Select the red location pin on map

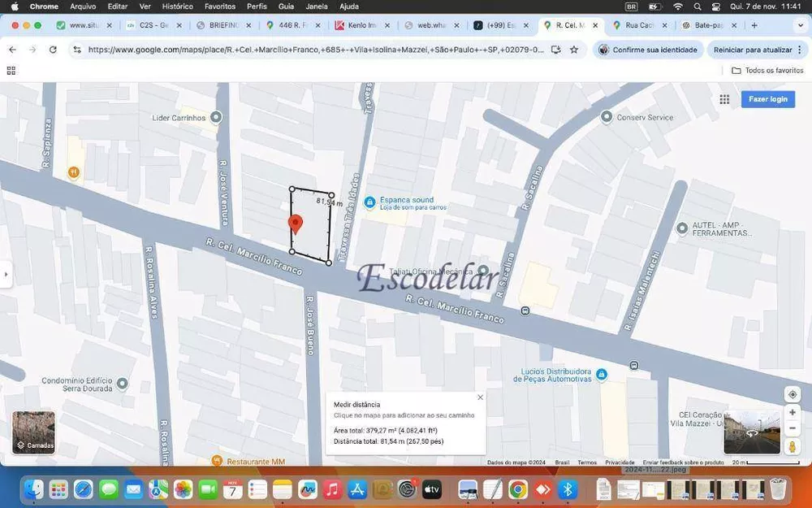tap(296, 224)
